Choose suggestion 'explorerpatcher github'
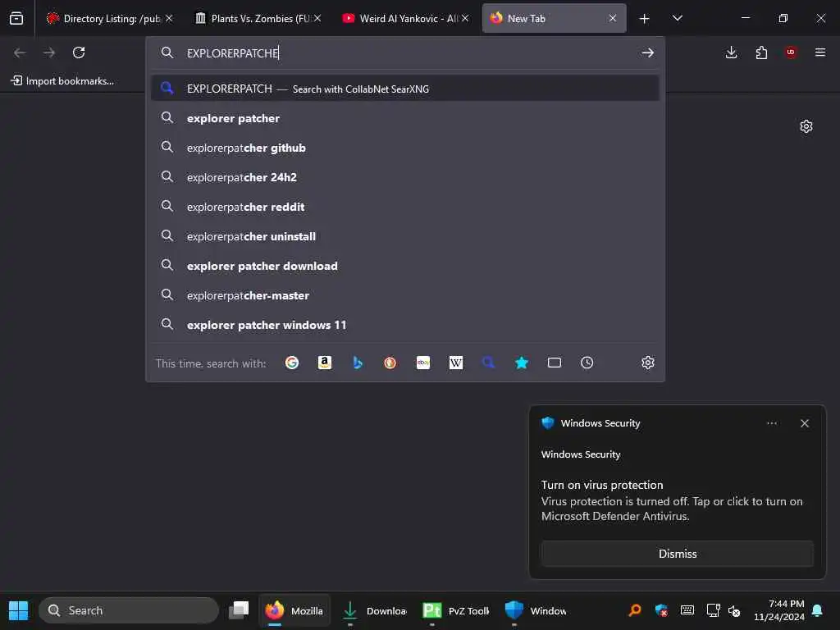 click(x=405, y=148)
